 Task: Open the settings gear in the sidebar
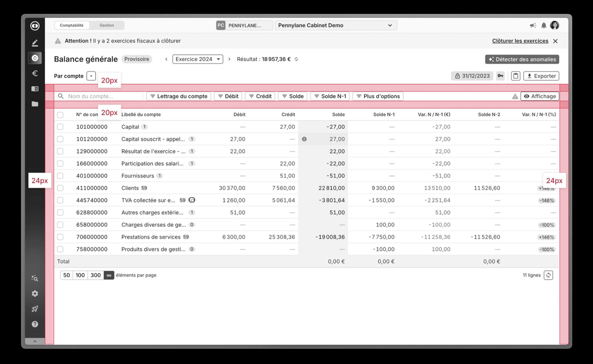click(x=35, y=294)
